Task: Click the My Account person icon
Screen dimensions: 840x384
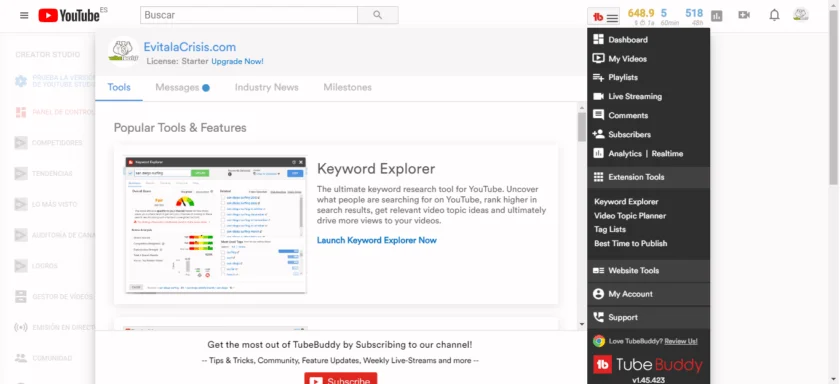Action: coord(598,294)
